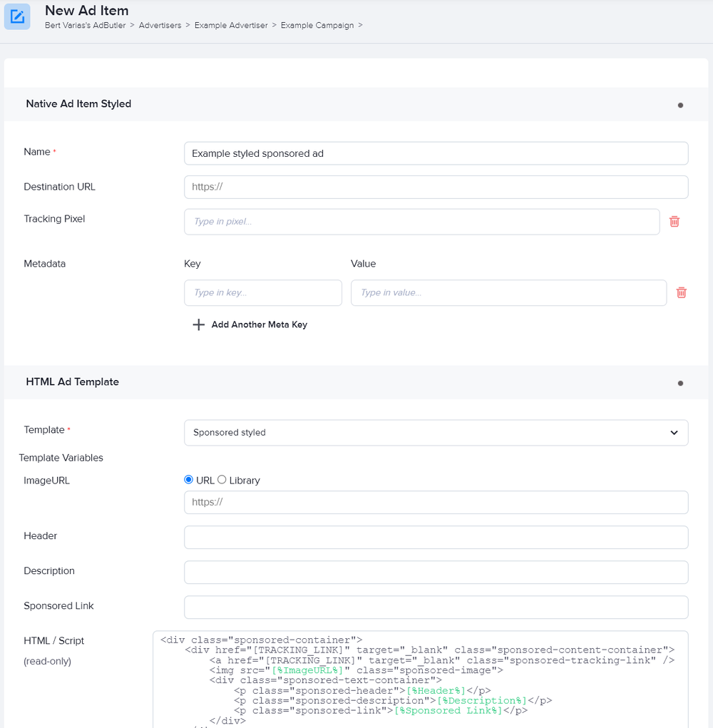This screenshot has height=728, width=713.
Task: Click the [%ImageURL%] variable in code
Action: (x=307, y=670)
